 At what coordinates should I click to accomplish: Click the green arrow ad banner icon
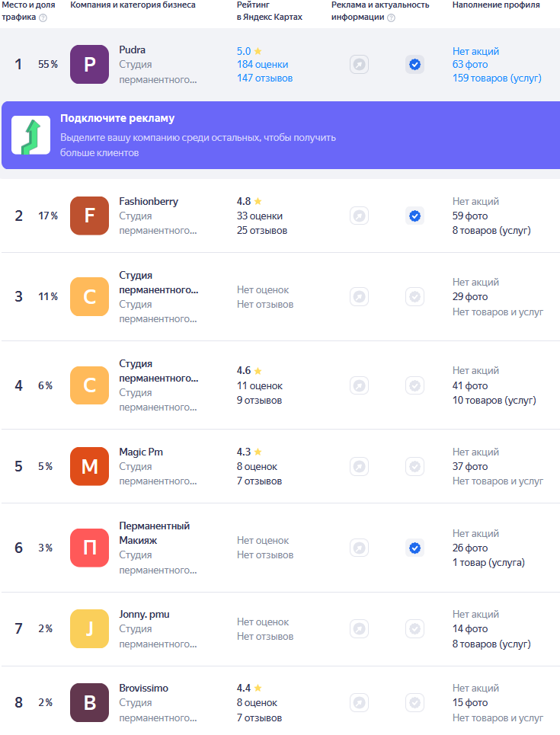[x=31, y=135]
